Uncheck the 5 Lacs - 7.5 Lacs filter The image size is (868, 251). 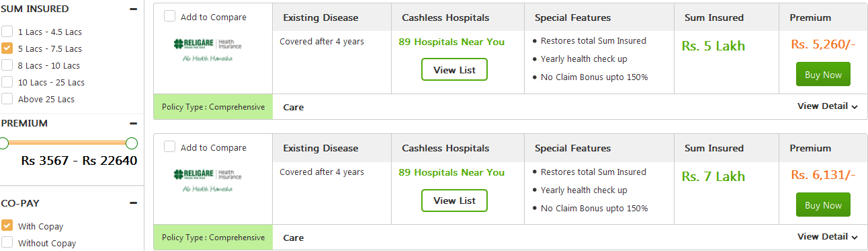point(7,48)
